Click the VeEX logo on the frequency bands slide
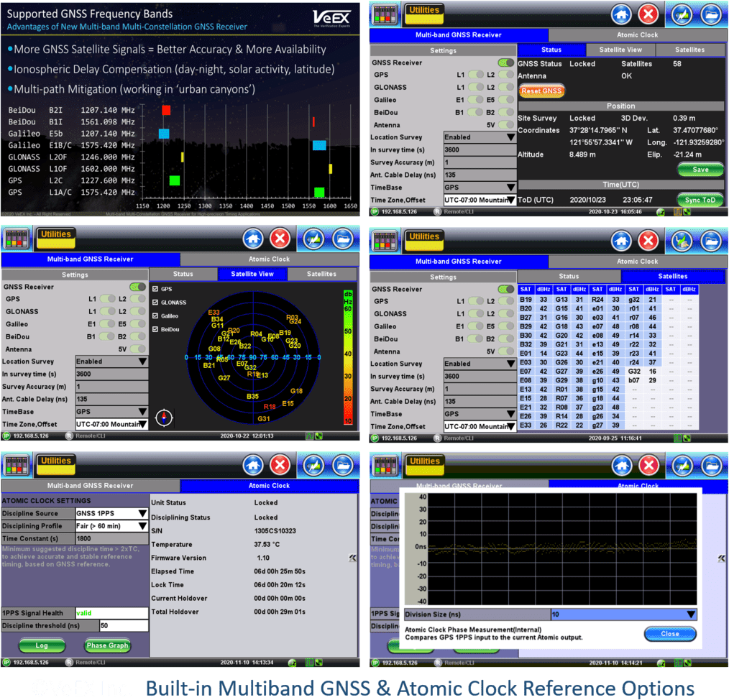Screen dimensions: 729x700 click(332, 17)
